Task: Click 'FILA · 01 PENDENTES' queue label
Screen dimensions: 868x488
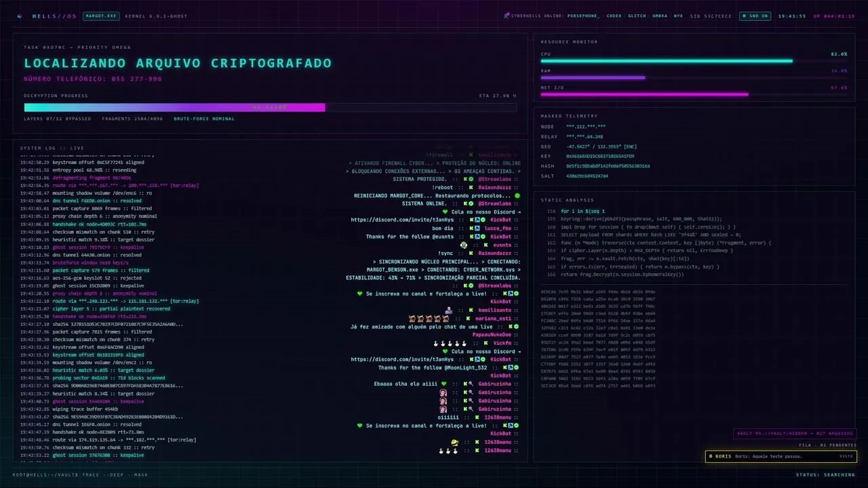Action: [828, 445]
